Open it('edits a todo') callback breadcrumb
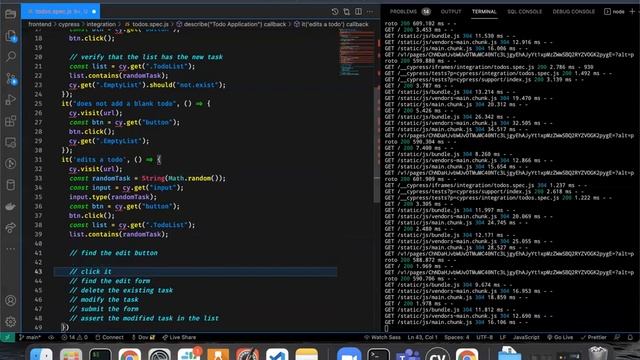Screen dimensions: 640x360 331,24
